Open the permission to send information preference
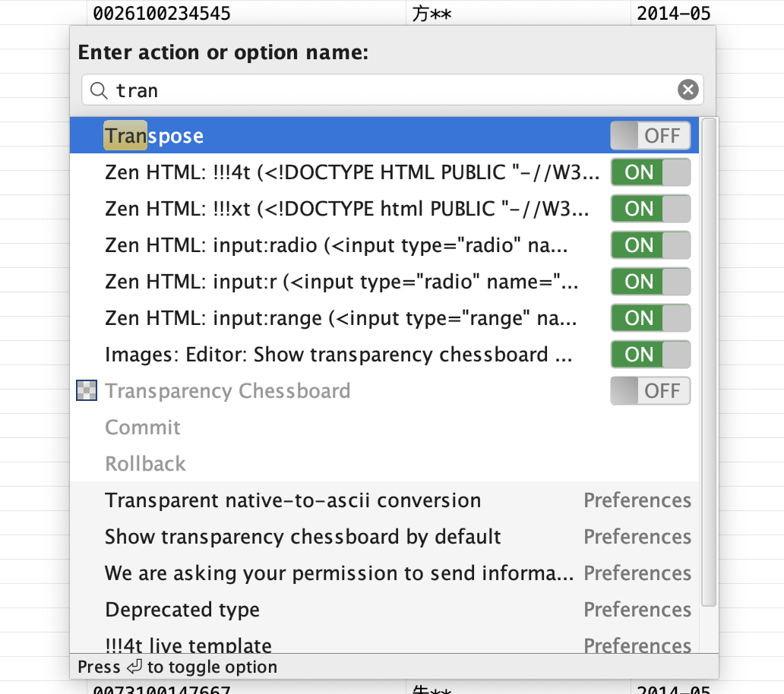 339,573
